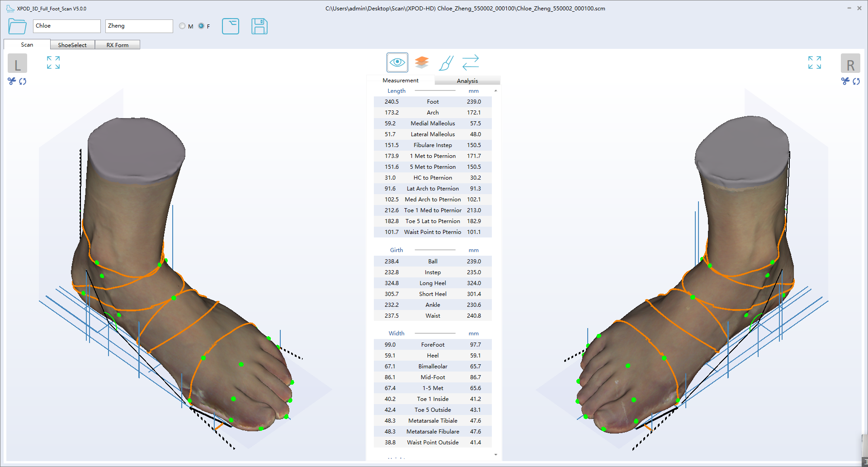Expand the left foot view fullscreen icon
Viewport: 868px width, 467px height.
point(53,62)
